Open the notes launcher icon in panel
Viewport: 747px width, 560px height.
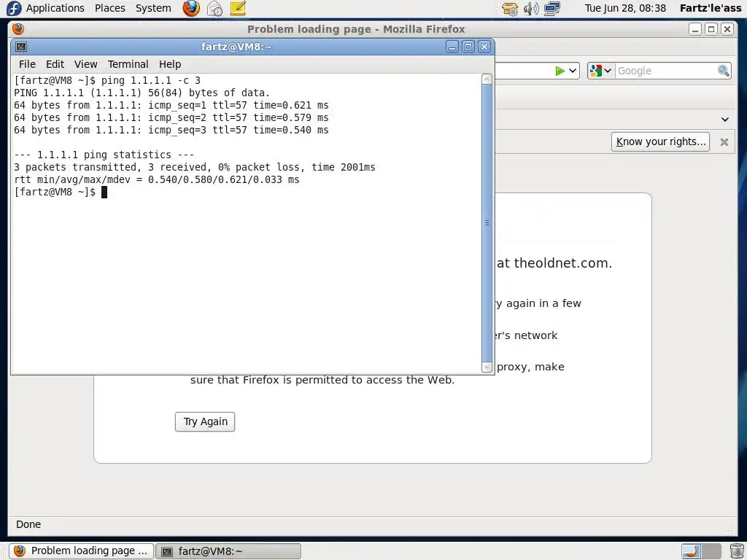click(x=238, y=8)
